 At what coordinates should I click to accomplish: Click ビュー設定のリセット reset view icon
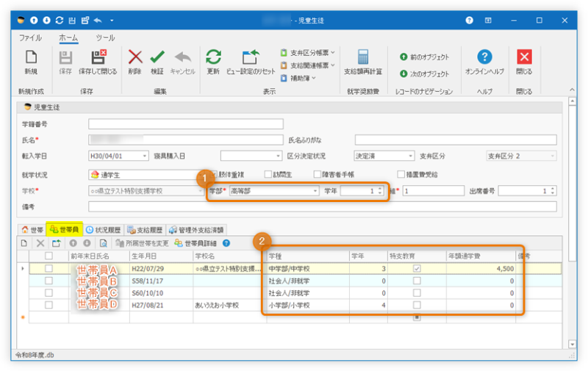tap(251, 57)
